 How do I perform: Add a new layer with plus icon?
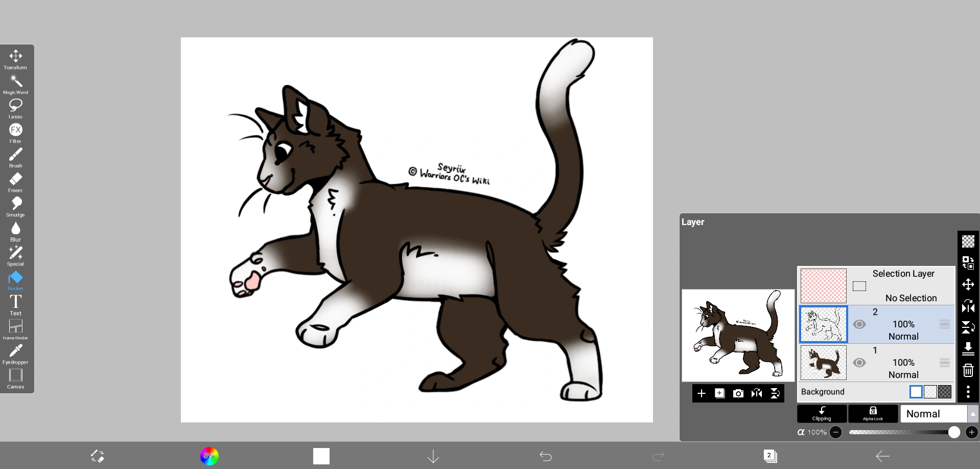702,393
